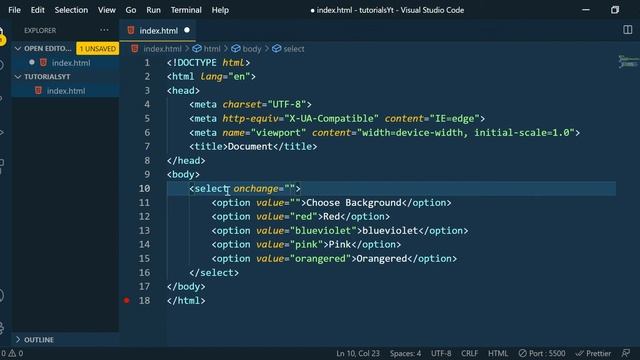Click Prettier status bar item

[593, 353]
